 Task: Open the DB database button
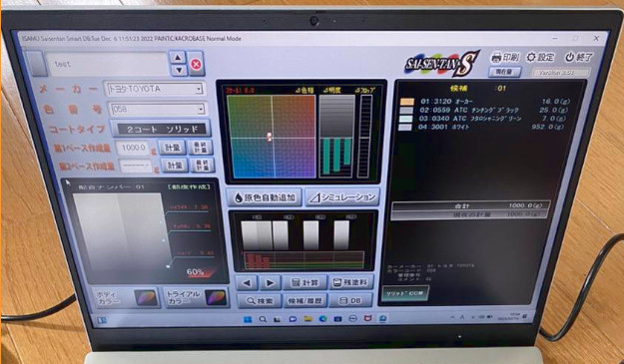(351, 300)
